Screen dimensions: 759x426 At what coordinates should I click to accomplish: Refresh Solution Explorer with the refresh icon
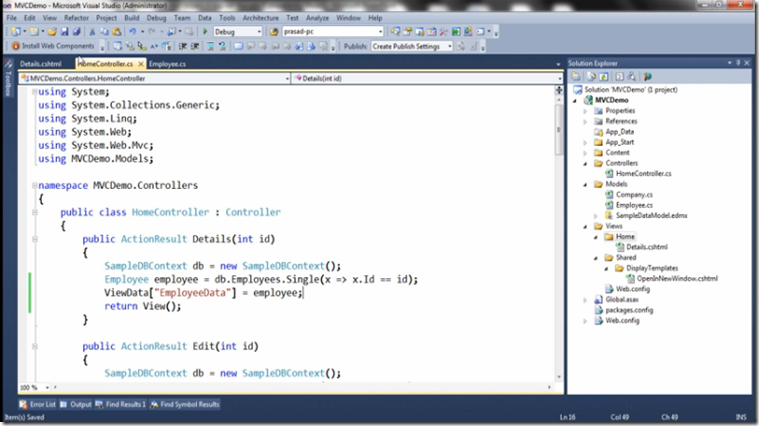pyautogui.click(x=604, y=76)
